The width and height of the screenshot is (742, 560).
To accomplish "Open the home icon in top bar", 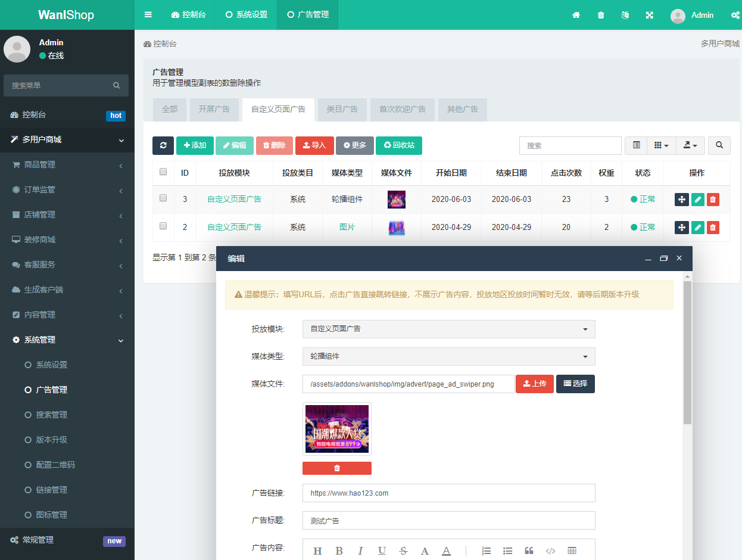I will [576, 15].
